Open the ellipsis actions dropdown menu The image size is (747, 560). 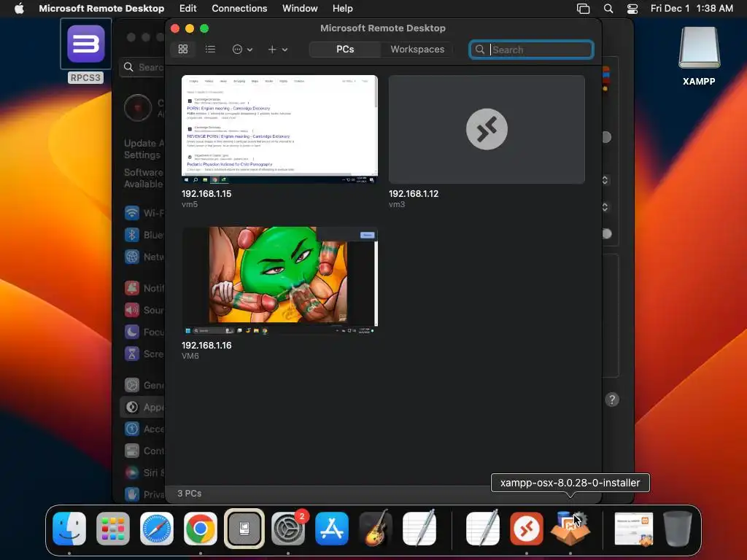point(242,49)
